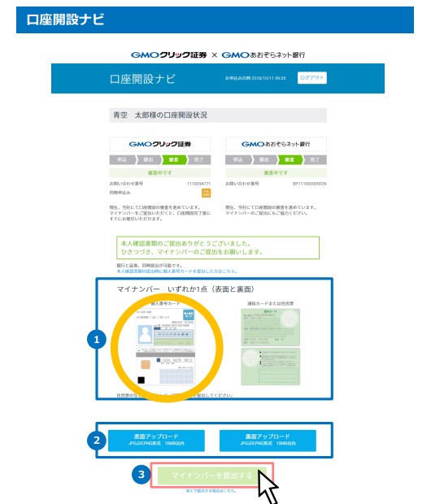Click inquiry number BP111000005036
The height and width of the screenshot is (504, 431).
tap(309, 184)
